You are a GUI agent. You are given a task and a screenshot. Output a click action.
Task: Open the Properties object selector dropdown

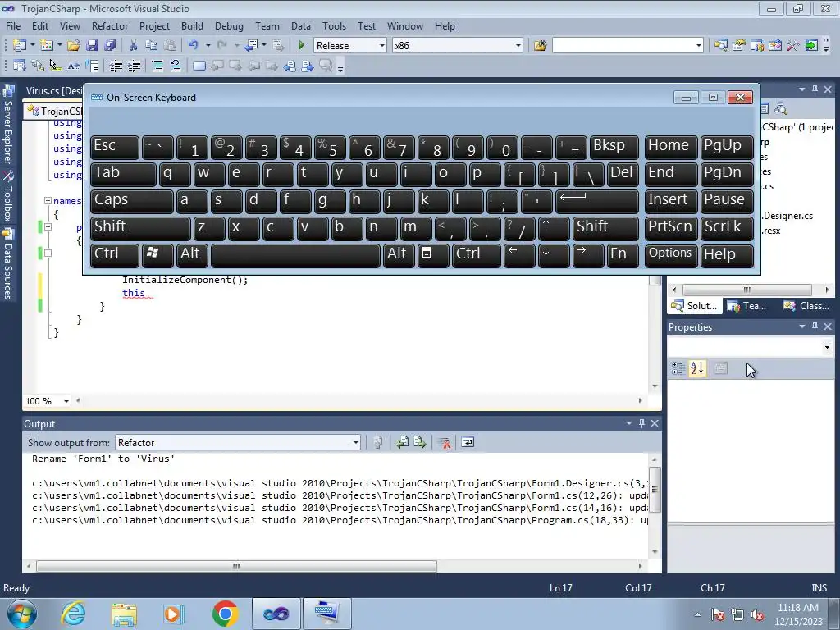(827, 347)
